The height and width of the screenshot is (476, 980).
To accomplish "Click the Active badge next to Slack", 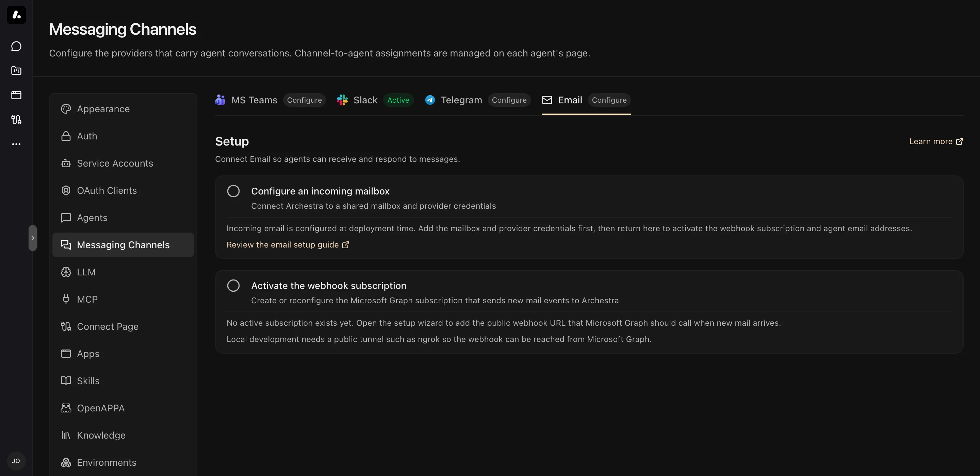I will coord(398,100).
